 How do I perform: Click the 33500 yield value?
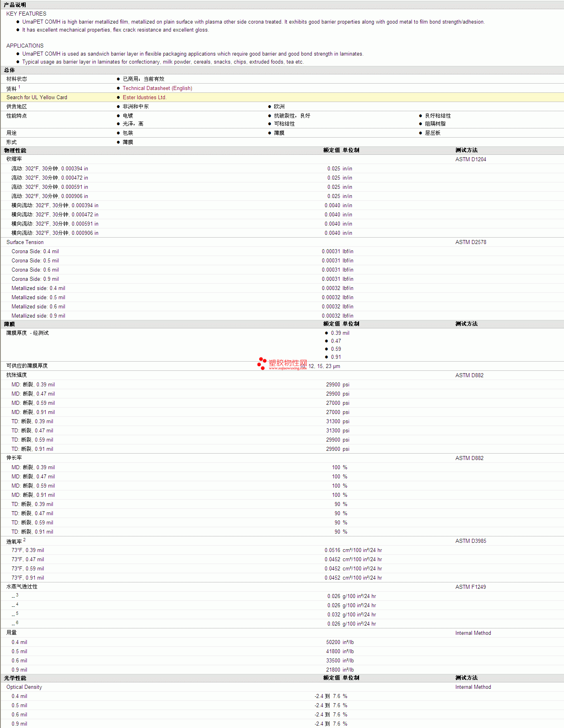333,661
